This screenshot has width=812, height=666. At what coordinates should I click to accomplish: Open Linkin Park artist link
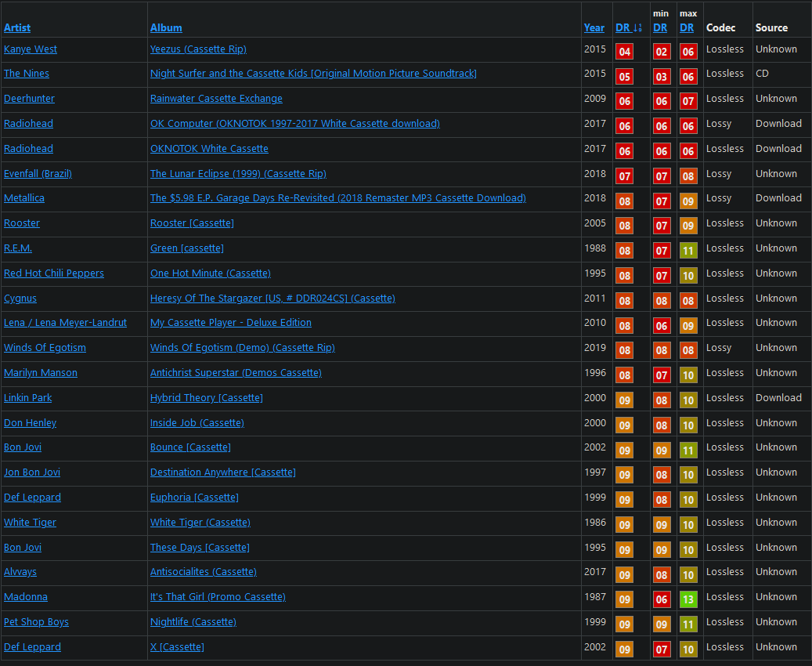click(28, 398)
